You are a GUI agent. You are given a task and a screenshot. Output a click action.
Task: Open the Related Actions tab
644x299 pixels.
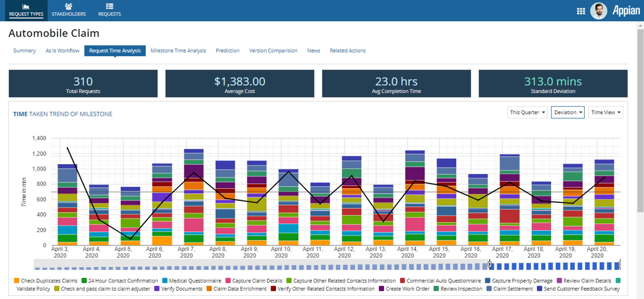click(348, 50)
